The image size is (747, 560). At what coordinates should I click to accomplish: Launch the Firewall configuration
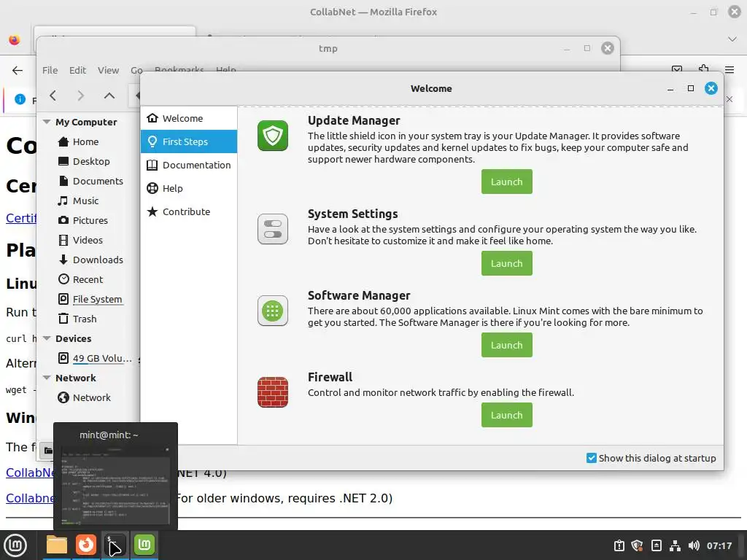pyautogui.click(x=506, y=415)
